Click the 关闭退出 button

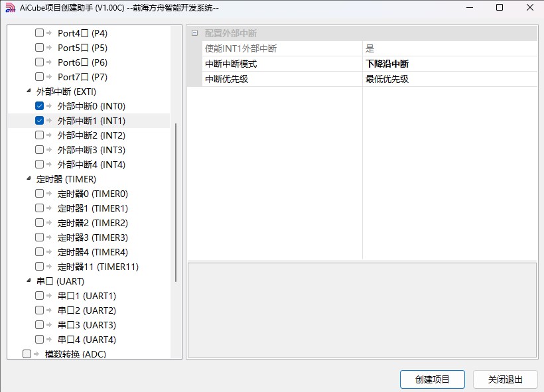tap(505, 379)
